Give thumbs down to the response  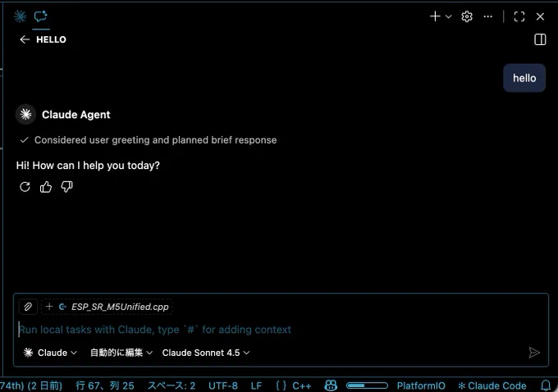click(x=67, y=187)
